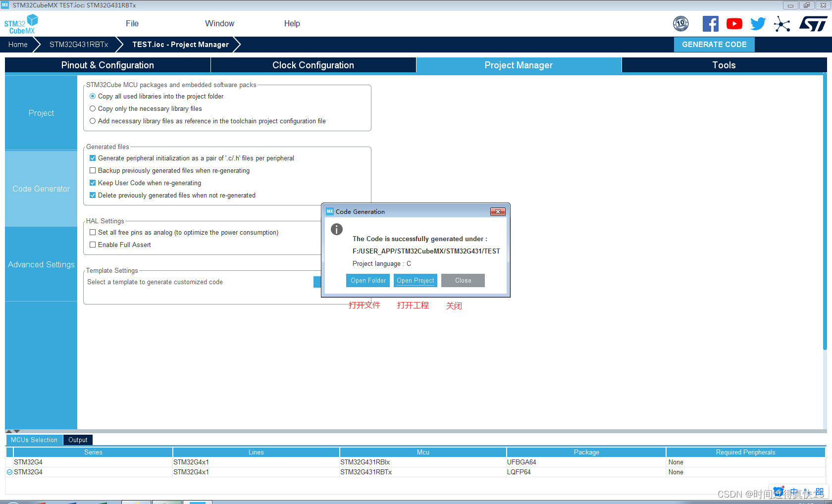Open the Code Generator side section

[x=41, y=189]
